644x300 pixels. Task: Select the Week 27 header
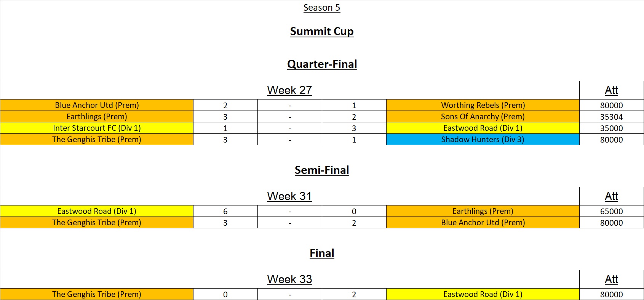[x=289, y=90]
